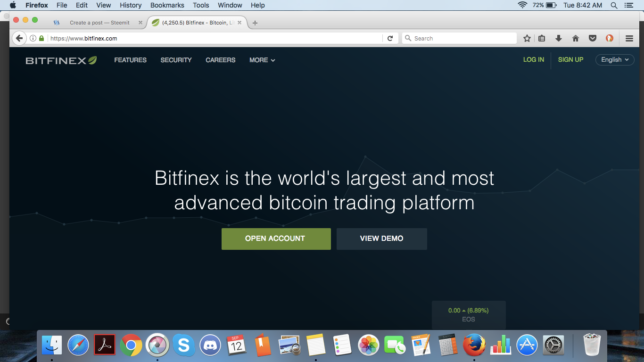
Task: Open the SECURITY page link
Action: 176,60
